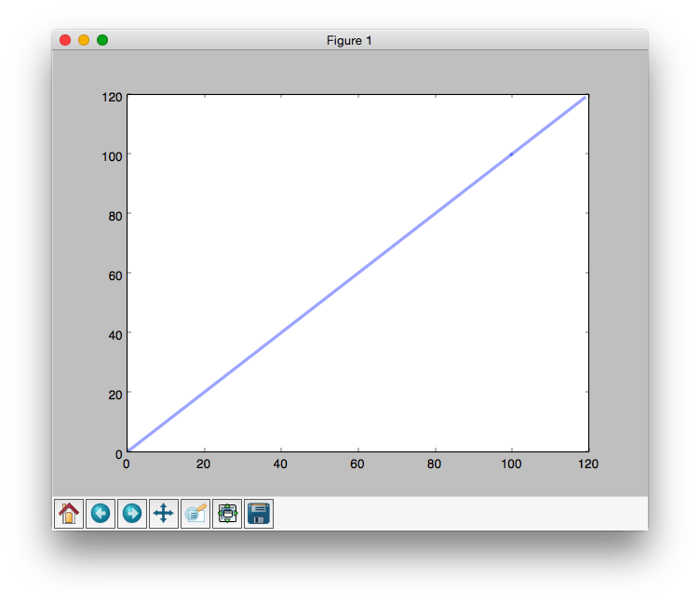Maximize the Figure 1 window with green button
The image size is (700, 605).
pos(102,40)
